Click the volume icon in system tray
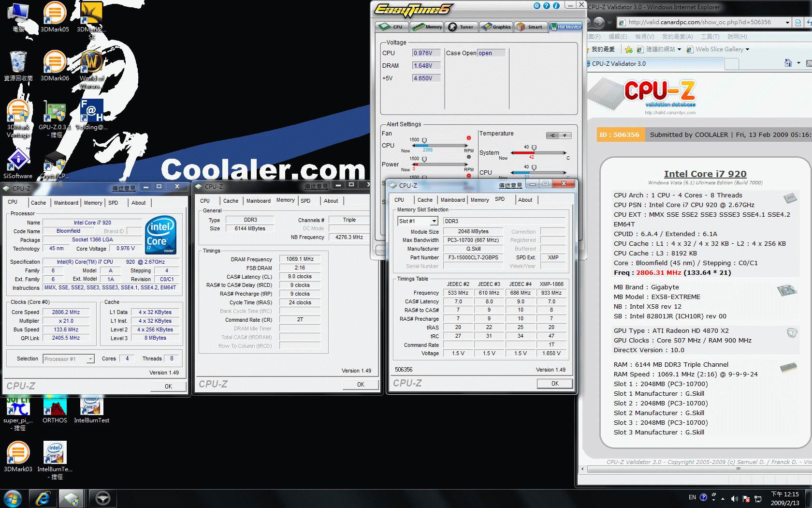This screenshot has height=508, width=812. (x=735, y=498)
